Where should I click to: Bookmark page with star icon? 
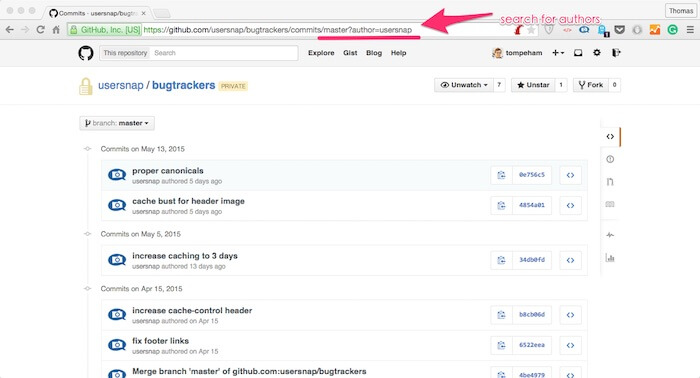click(x=531, y=30)
